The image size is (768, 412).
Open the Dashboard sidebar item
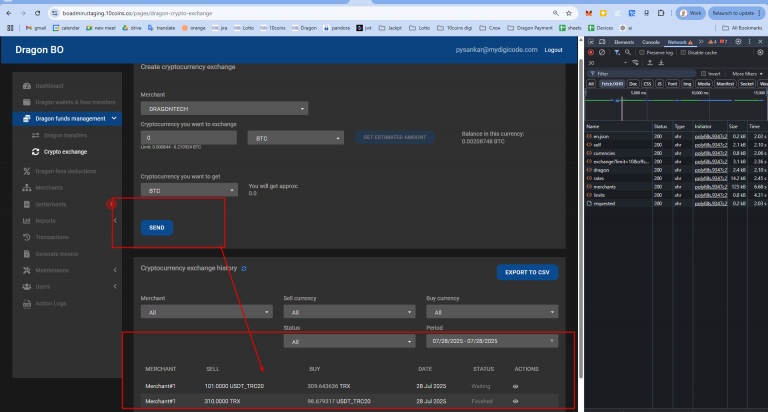[x=49, y=86]
